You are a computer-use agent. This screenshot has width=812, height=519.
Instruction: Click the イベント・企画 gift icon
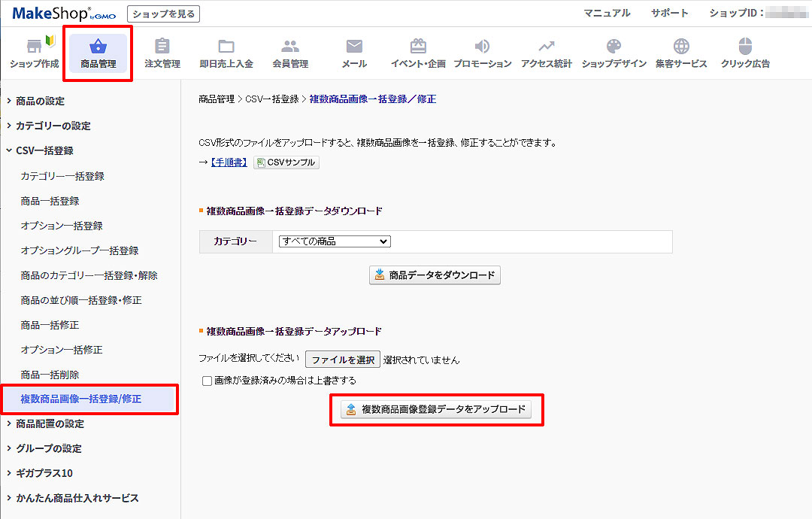click(418, 47)
